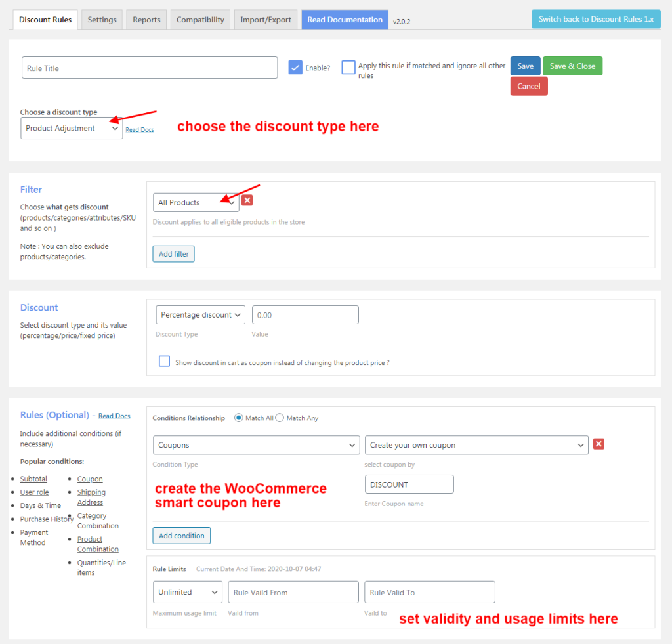This screenshot has width=672, height=644.
Task: Open the Percentage discount dropdown
Action: (x=200, y=315)
